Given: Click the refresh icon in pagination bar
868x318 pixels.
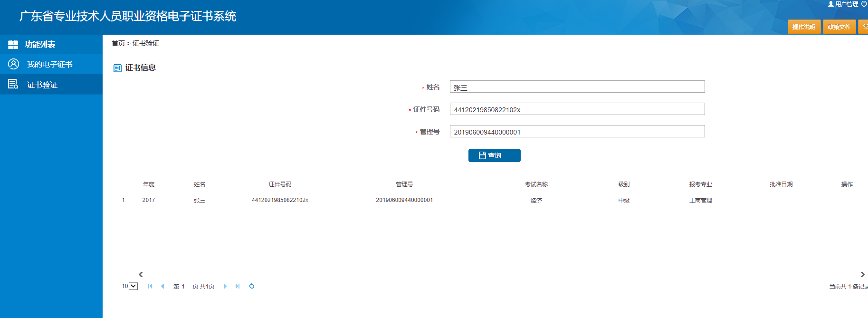Looking at the screenshot, I should coord(252,286).
